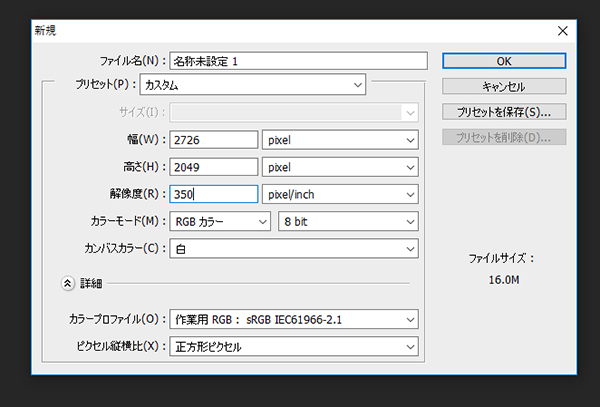The height and width of the screenshot is (407, 600).
Task: Click the OK button
Action: click(504, 61)
